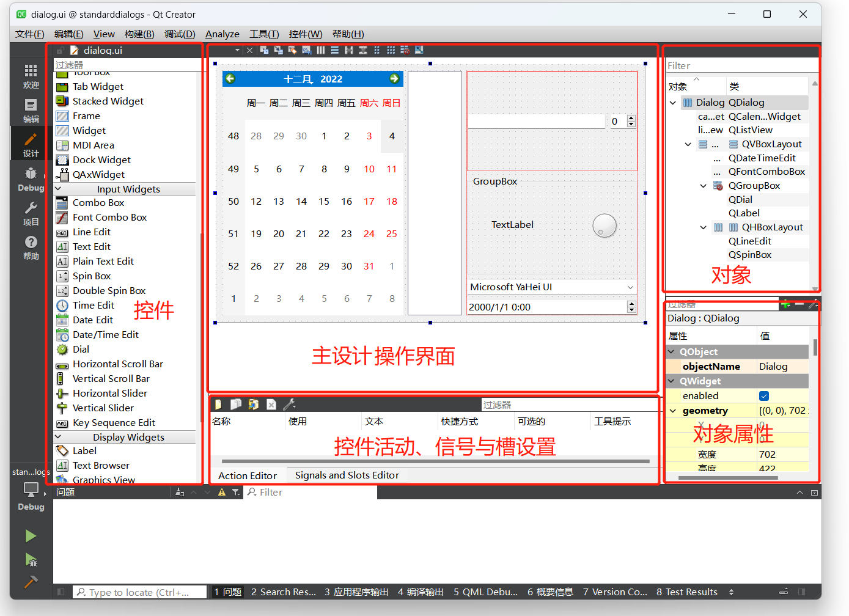This screenshot has width=849, height=616.
Task: Switch to the 设计 design mode
Action: [x=31, y=145]
